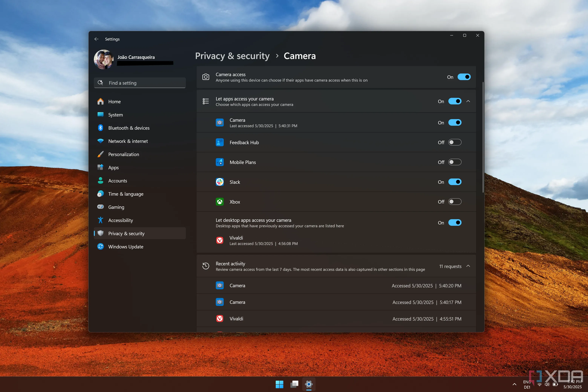This screenshot has width=588, height=392.
Task: Show hidden icons in system tray
Action: pyautogui.click(x=514, y=384)
